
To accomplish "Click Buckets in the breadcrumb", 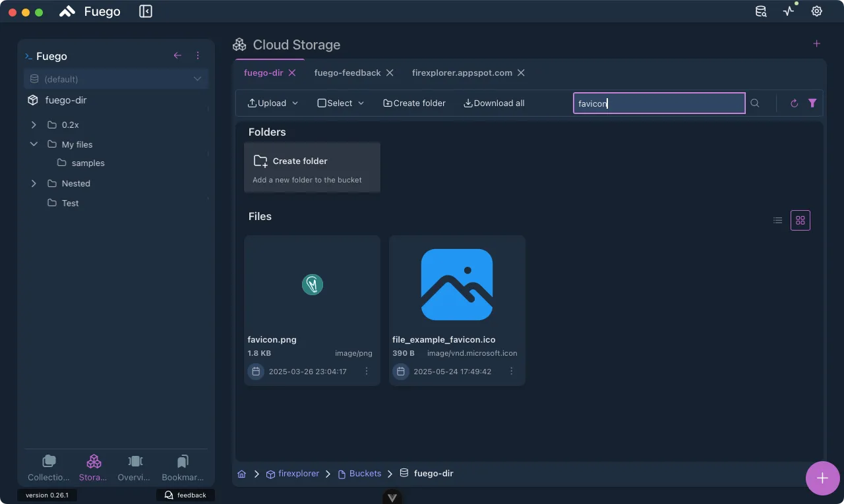I will [365, 474].
